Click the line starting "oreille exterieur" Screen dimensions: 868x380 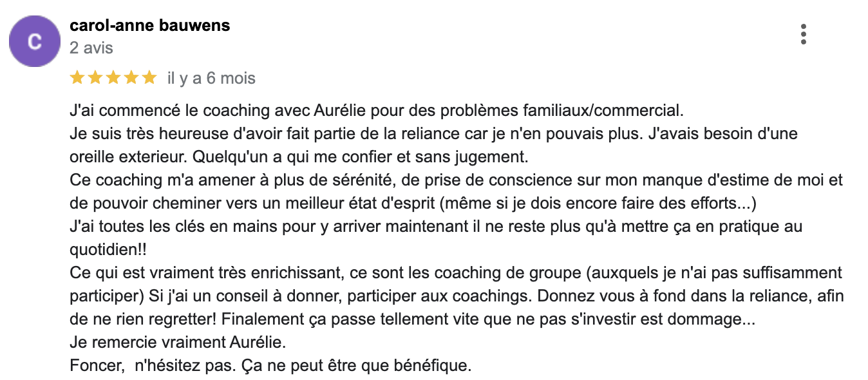click(x=299, y=157)
